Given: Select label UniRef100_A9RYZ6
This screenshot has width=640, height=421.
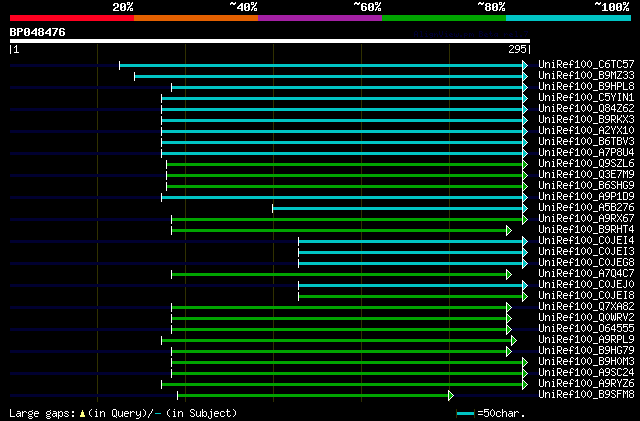Looking at the screenshot, I should (x=586, y=384).
